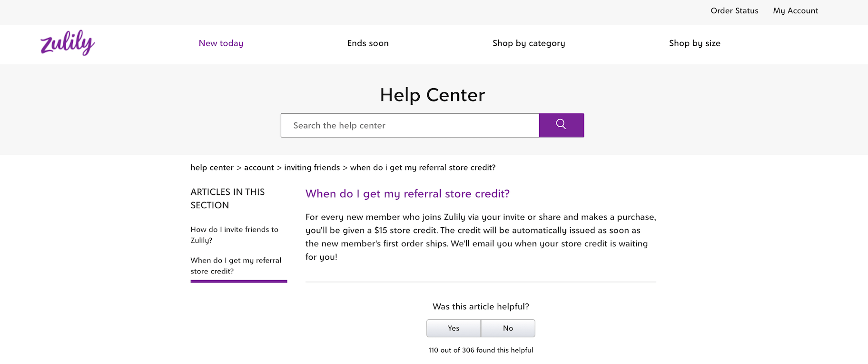The image size is (868, 364).
Task: Click the current article breadcrumb
Action: [x=423, y=168]
